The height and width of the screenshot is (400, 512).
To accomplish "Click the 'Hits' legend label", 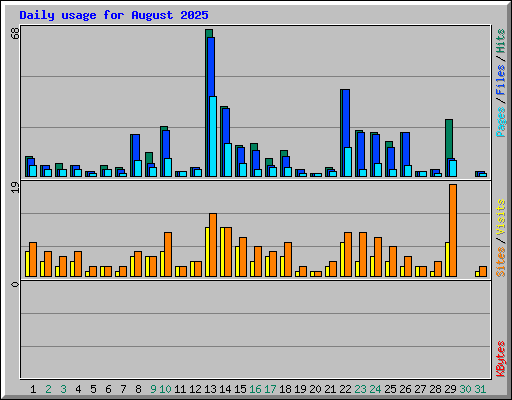I will coord(500,41).
